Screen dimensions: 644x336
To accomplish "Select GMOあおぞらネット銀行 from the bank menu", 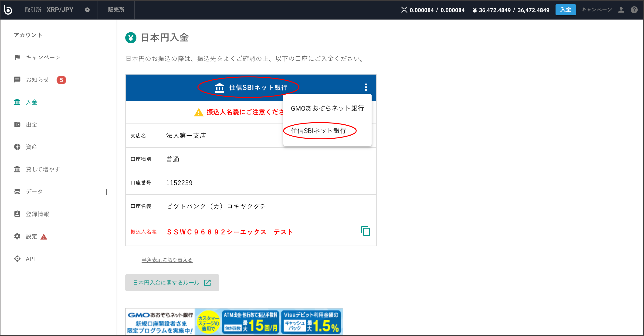I will tap(327, 108).
